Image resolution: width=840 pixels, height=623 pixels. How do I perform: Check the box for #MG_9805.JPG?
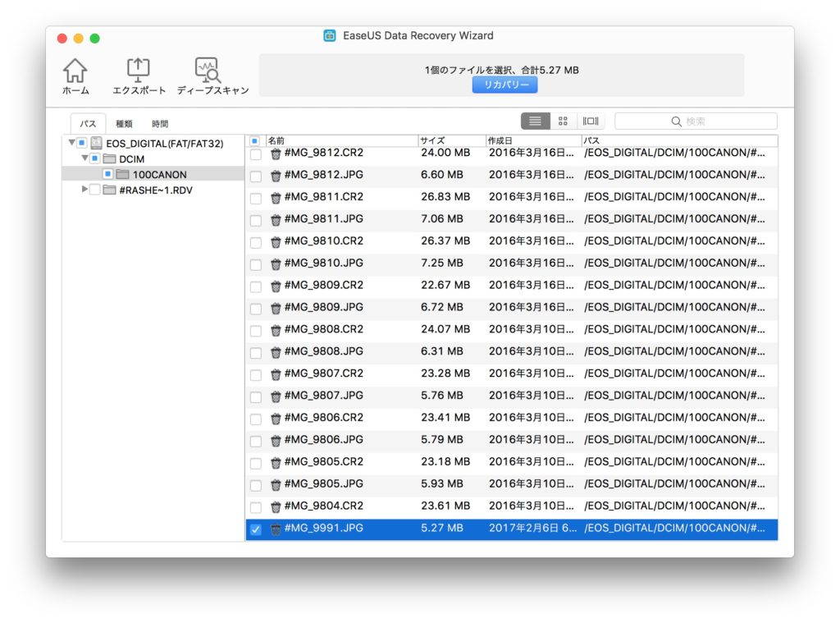click(x=256, y=485)
